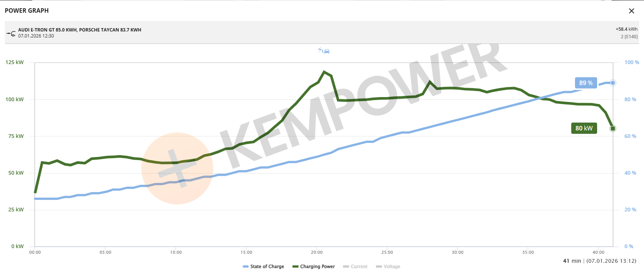Image resolution: width=644 pixels, height=280 pixels.
Task: Click the +58.4 kWh energy value
Action: [x=626, y=29]
